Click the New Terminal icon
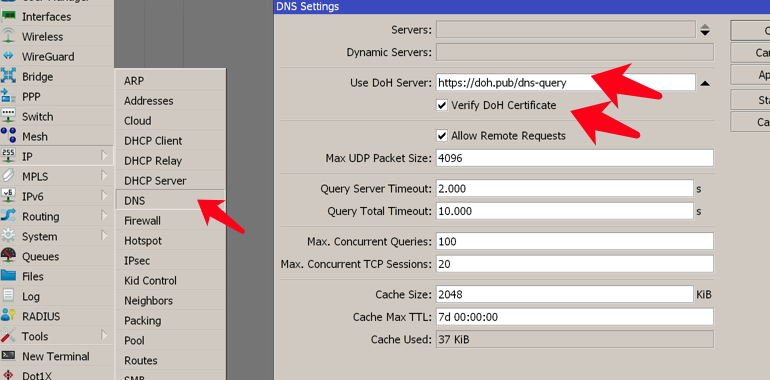The height and width of the screenshot is (380, 770). (8, 356)
